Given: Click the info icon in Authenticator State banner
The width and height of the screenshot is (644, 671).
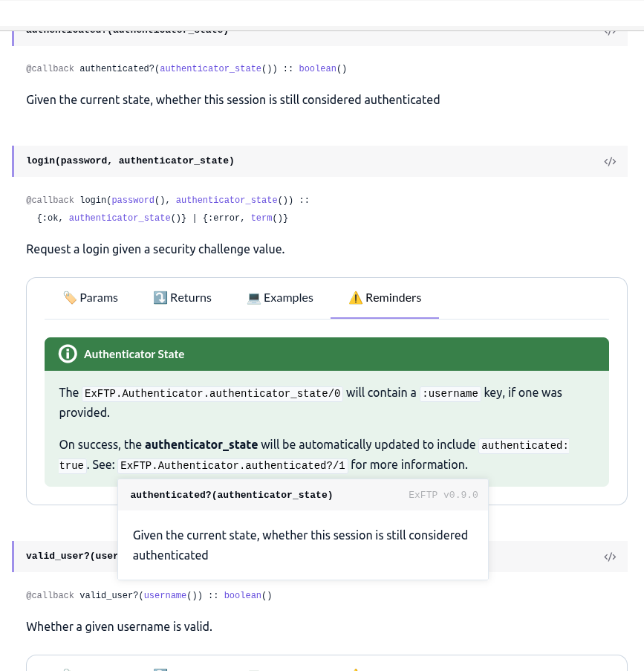Looking at the screenshot, I should [x=68, y=354].
